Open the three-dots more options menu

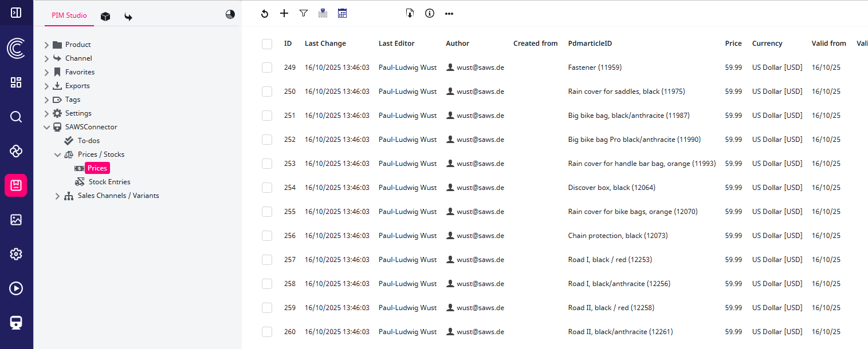(449, 14)
